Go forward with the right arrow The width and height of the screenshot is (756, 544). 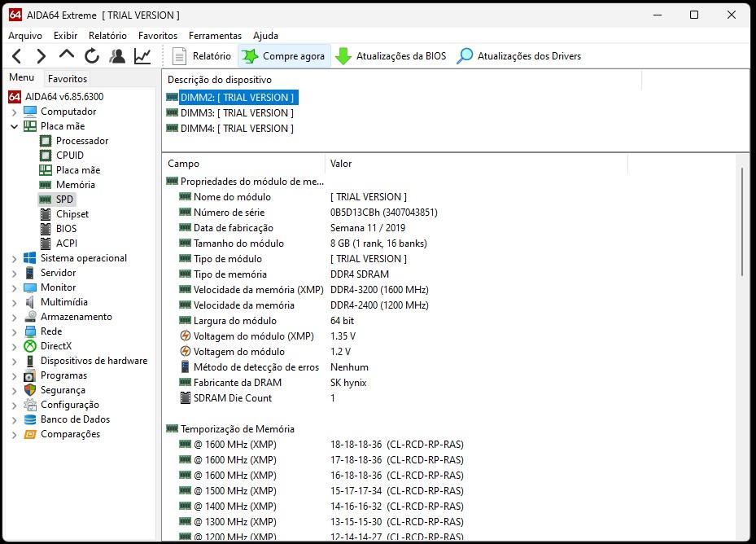click(x=42, y=56)
